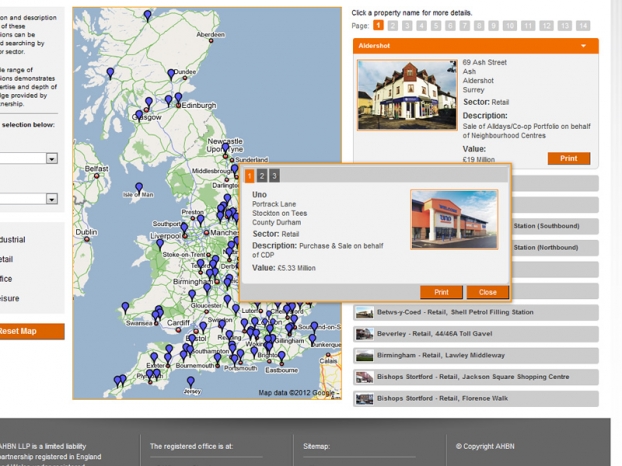Print the Uno property popup

tap(441, 292)
